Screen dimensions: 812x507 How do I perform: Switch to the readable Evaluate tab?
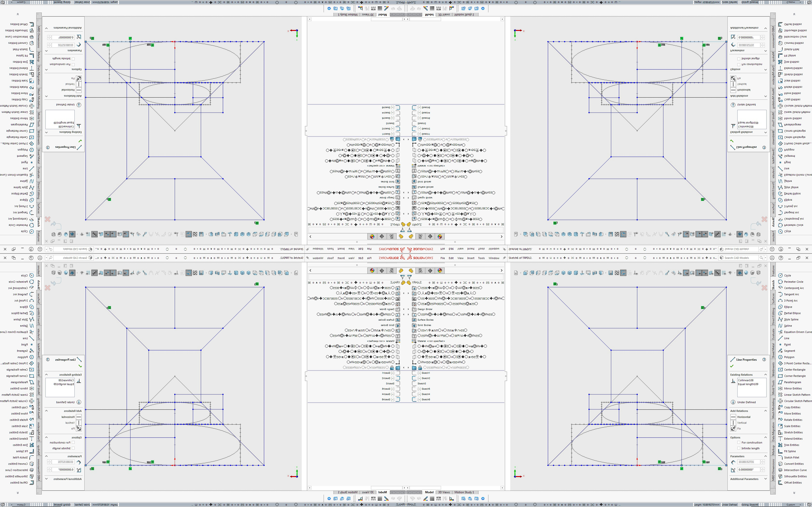[x=773, y=334]
